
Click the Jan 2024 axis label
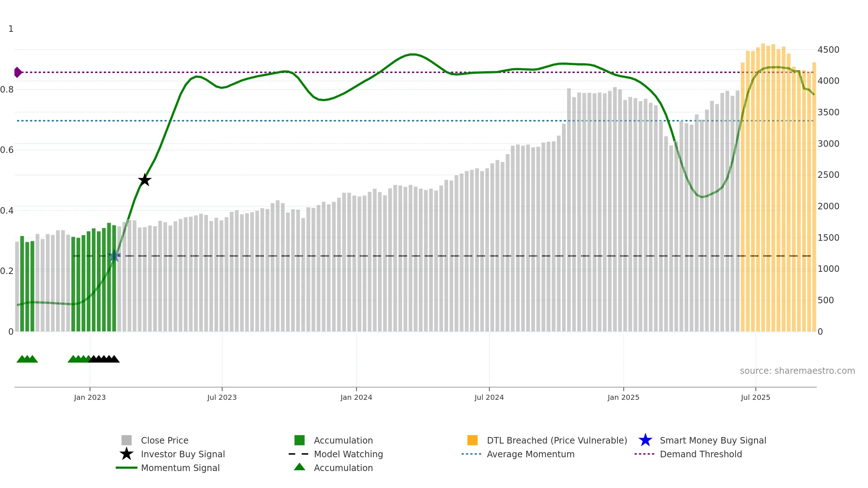(x=356, y=398)
